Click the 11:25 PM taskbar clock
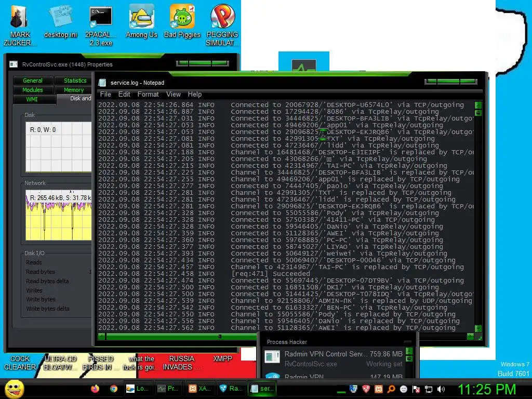This screenshot has width=532, height=399. point(487,389)
